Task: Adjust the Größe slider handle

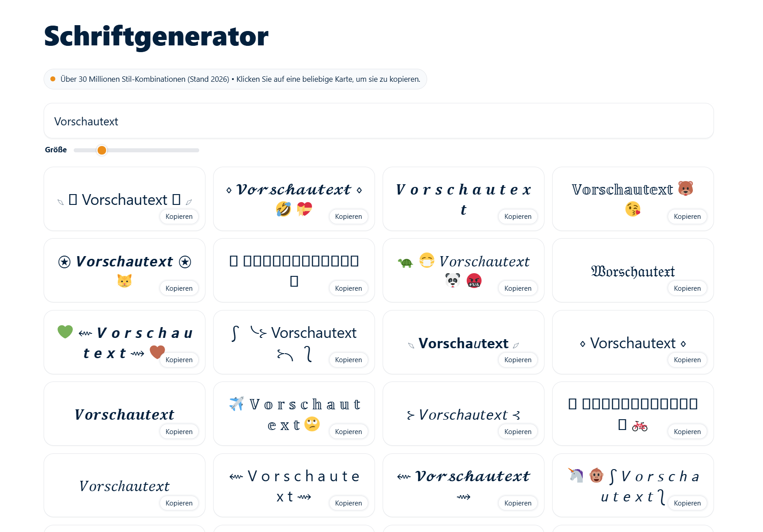Action: click(x=102, y=150)
